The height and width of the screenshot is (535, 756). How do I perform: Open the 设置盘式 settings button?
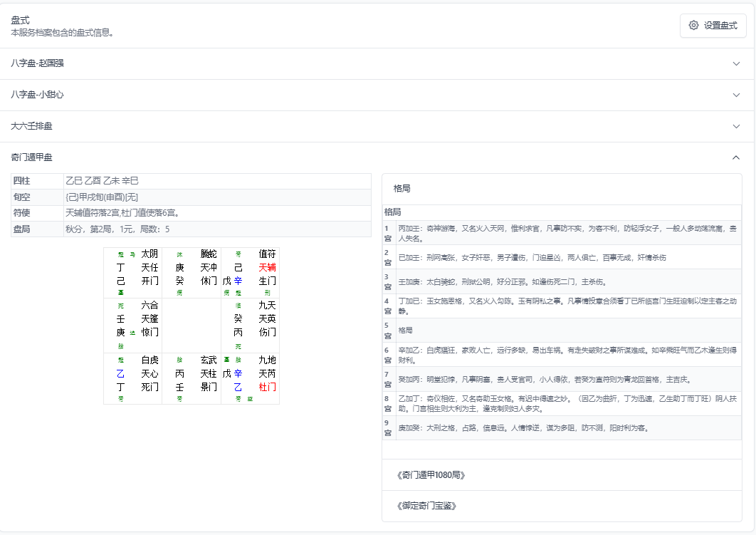[713, 26]
